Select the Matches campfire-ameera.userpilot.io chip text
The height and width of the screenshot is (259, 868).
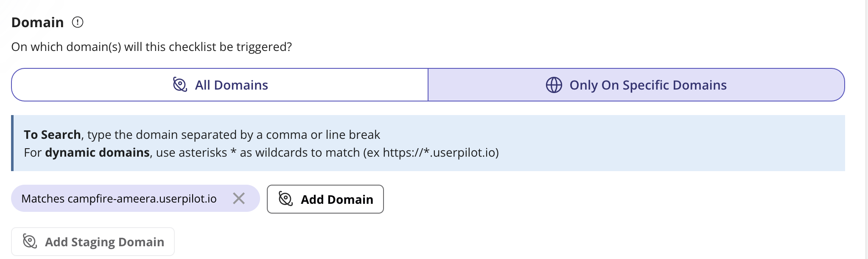pyautogui.click(x=119, y=199)
